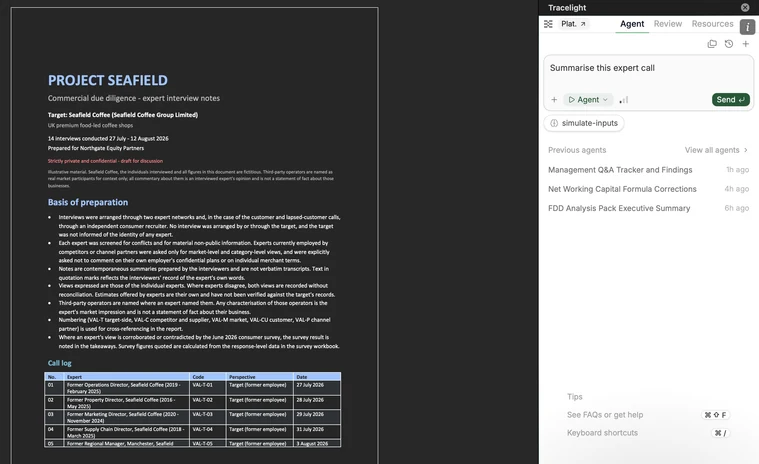Select the VAL-T-01 code cell
This screenshot has height=464, width=759.
(208, 388)
